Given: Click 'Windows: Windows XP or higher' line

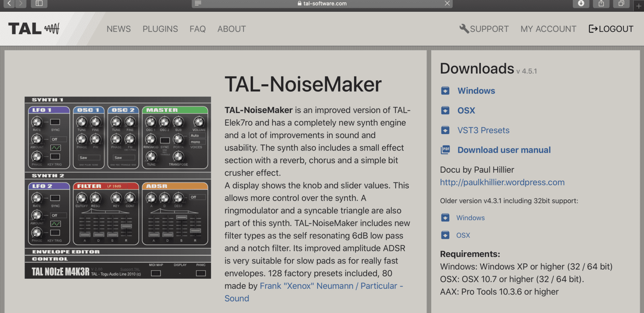Looking at the screenshot, I should (x=526, y=267).
